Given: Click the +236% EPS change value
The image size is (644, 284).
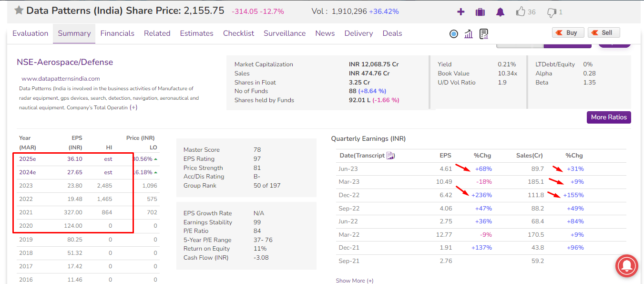Looking at the screenshot, I should point(481,195).
